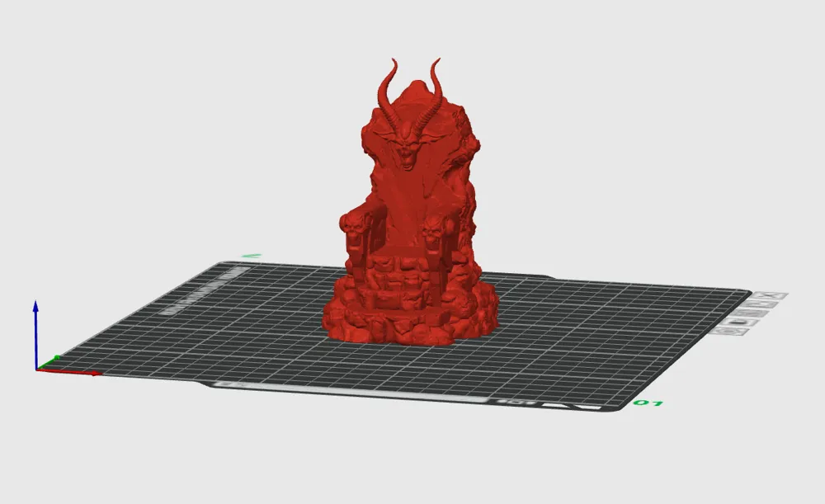Click the green '01' plate number
The height and width of the screenshot is (504, 825).
(646, 404)
